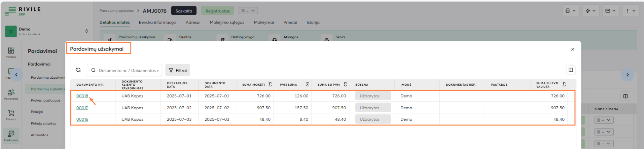Click the document number search field
This screenshot has width=644, height=149.
pos(128,70)
